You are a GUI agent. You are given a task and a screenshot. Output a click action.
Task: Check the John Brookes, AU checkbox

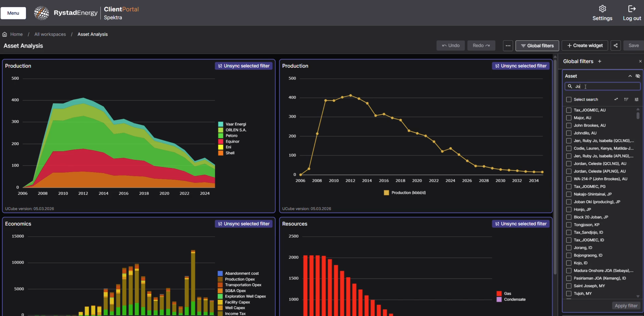[x=569, y=125]
